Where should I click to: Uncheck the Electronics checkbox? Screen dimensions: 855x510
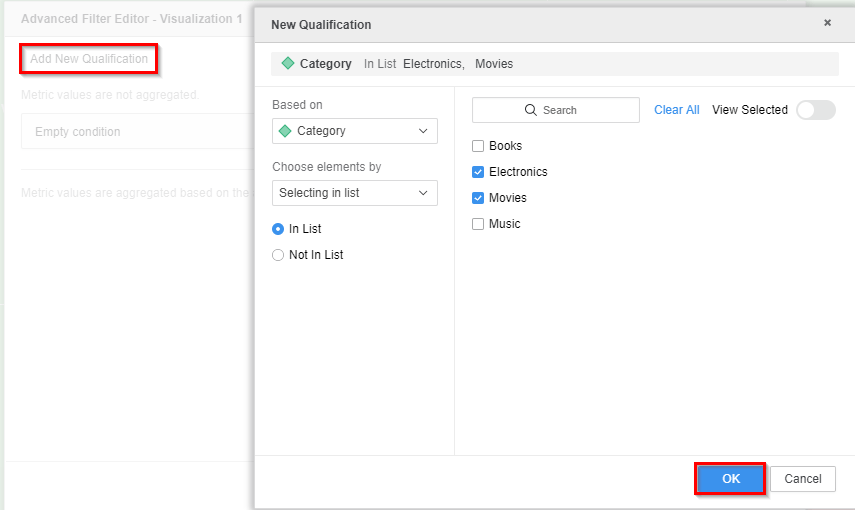tap(478, 172)
